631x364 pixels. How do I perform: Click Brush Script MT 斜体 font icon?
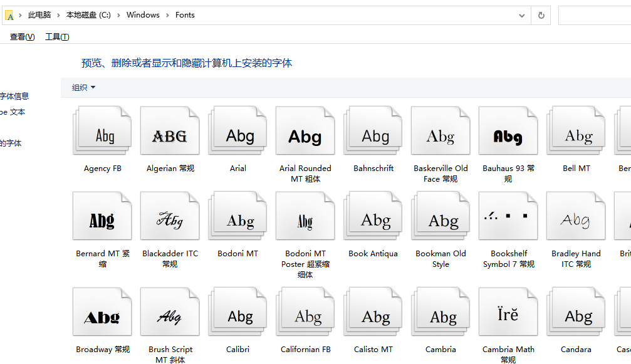(170, 311)
